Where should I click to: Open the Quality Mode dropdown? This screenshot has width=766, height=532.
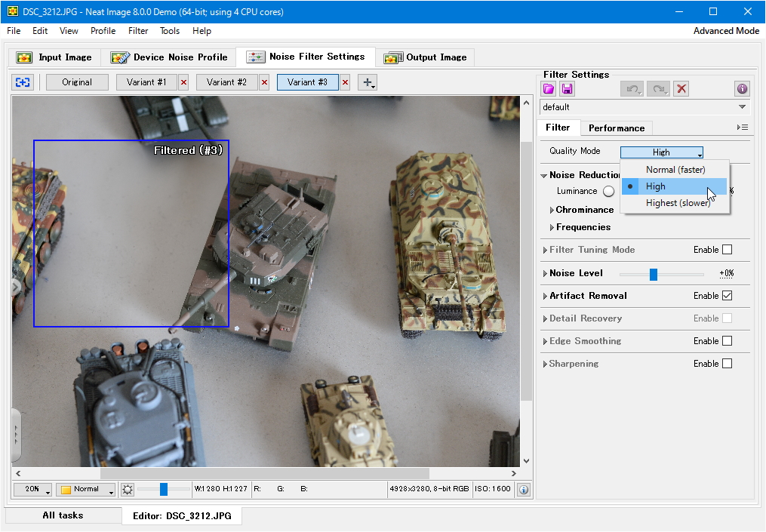pyautogui.click(x=661, y=152)
